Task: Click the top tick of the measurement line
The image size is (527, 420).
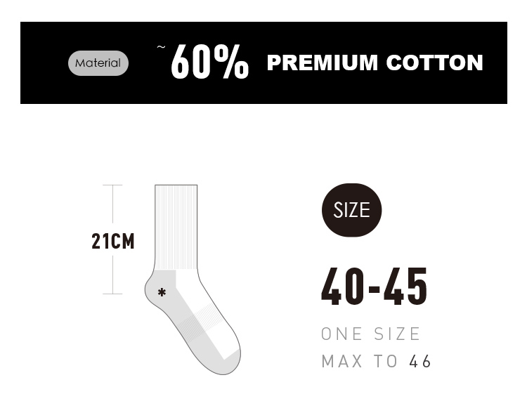Action: [x=112, y=185]
